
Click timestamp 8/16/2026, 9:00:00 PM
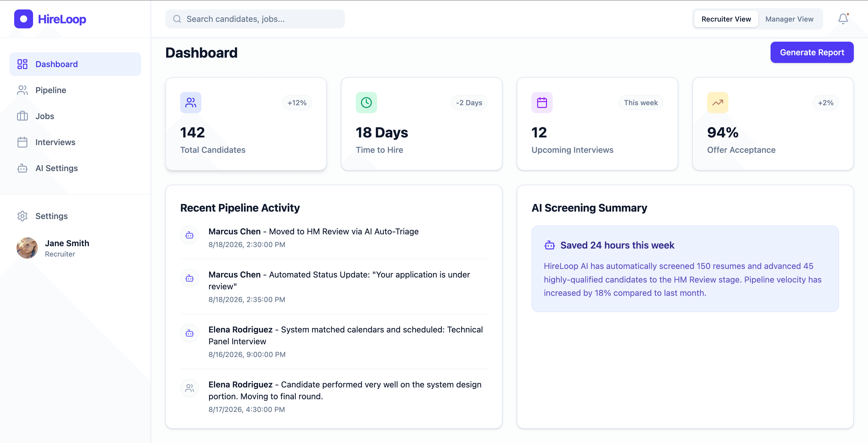coord(247,355)
